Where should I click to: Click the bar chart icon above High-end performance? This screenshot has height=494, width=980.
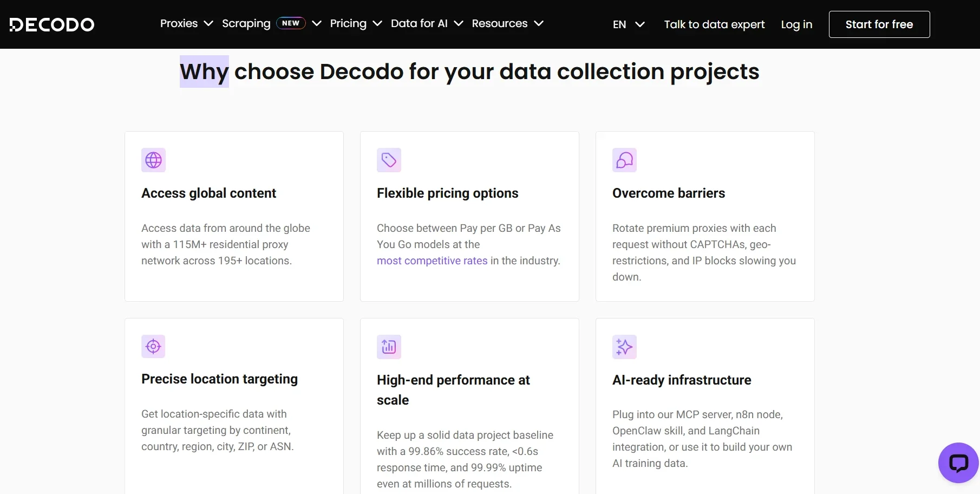pyautogui.click(x=389, y=347)
